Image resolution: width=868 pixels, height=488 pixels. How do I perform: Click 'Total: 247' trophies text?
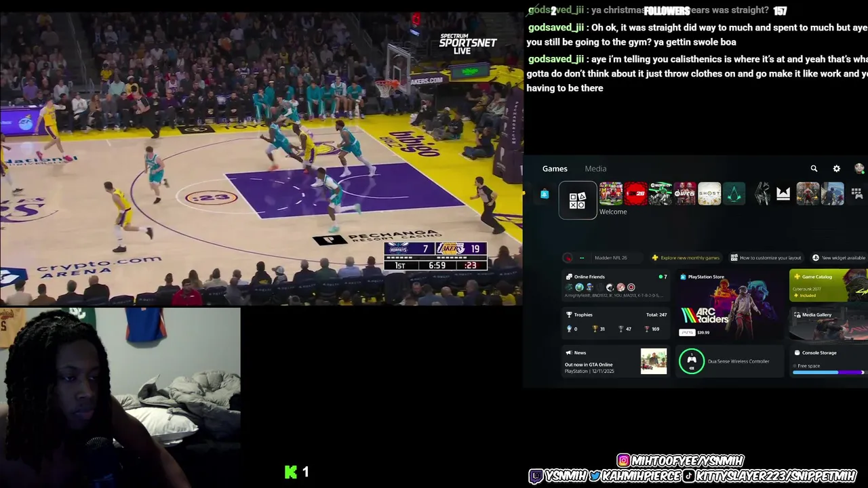pyautogui.click(x=656, y=314)
